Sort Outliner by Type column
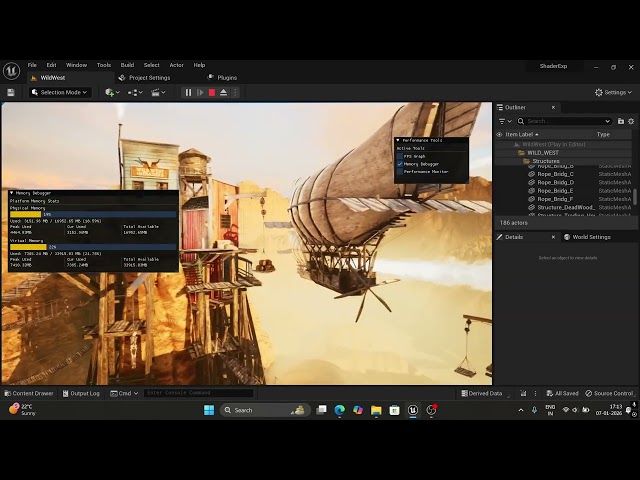Image resolution: width=640 pixels, height=480 pixels. [603, 134]
